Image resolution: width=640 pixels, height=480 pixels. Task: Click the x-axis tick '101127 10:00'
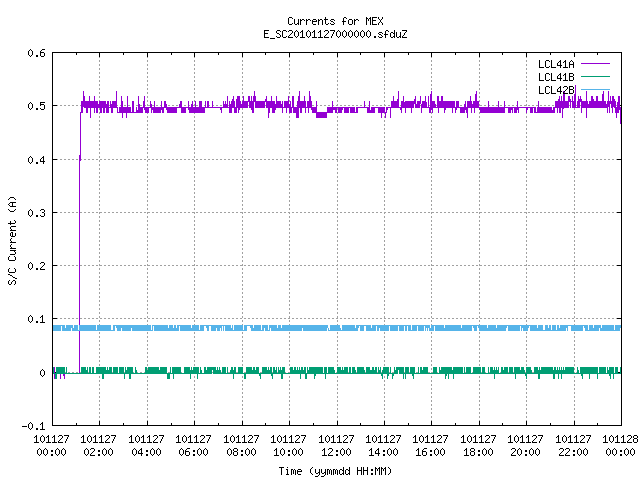point(289,446)
